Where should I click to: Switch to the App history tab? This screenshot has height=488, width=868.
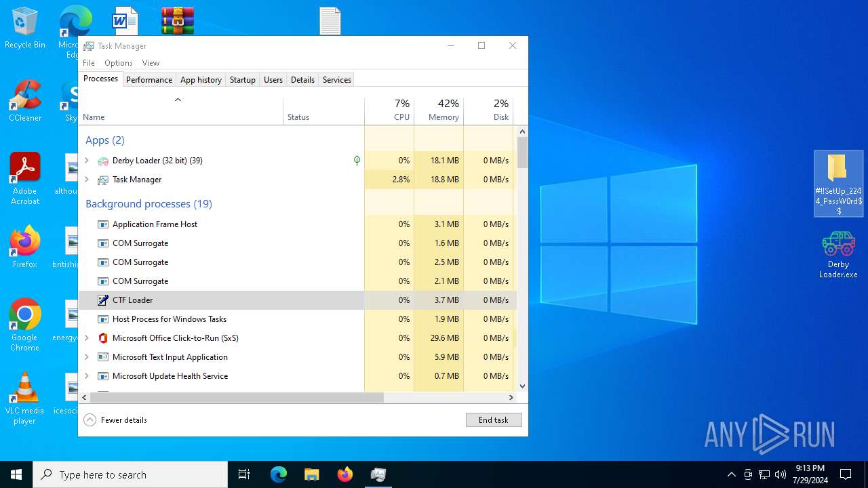[201, 80]
